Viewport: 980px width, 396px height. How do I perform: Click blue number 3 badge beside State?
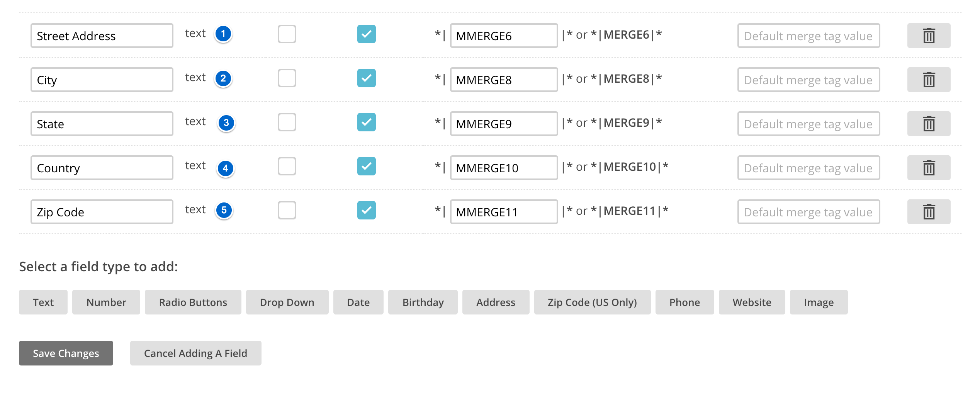tap(226, 123)
